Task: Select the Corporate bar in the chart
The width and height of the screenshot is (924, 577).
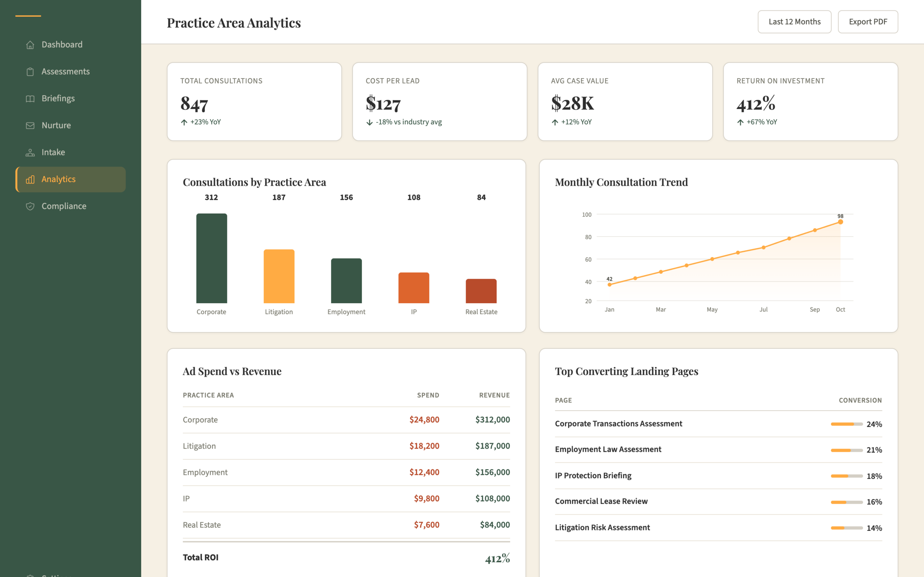Action: tap(212, 258)
